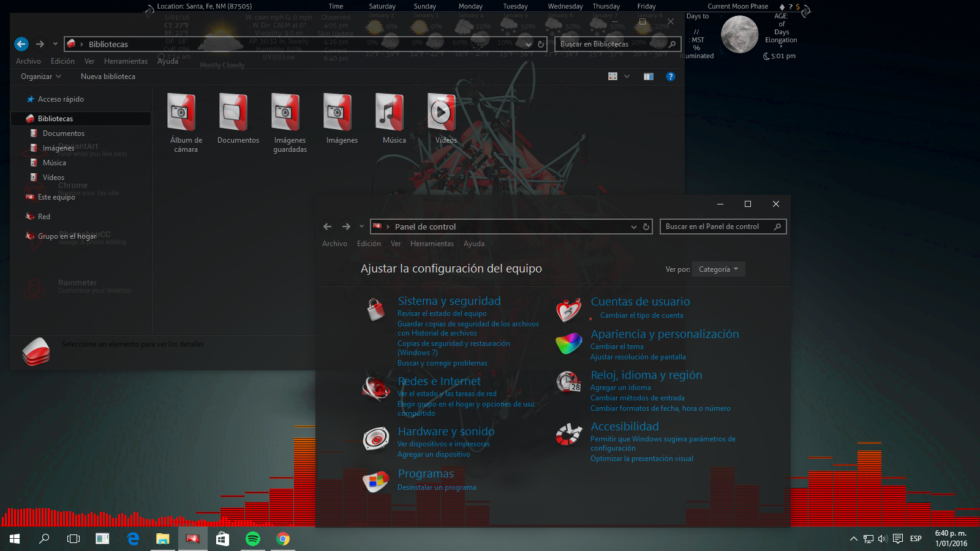Click the Hardware y sonido speaker icon
The width and height of the screenshot is (980, 551).
click(x=375, y=438)
